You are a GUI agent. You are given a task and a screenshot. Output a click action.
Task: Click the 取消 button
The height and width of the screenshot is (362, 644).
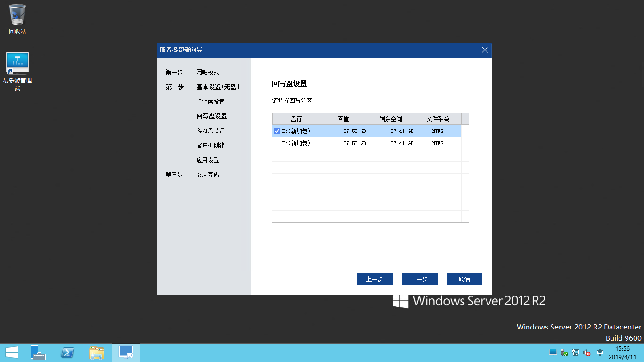pos(464,279)
